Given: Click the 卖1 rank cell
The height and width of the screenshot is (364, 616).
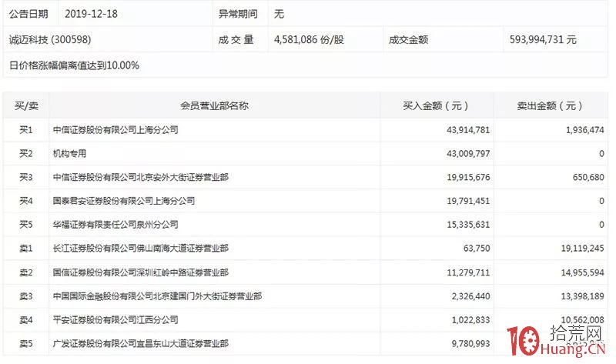Looking at the screenshot, I should (x=26, y=248).
